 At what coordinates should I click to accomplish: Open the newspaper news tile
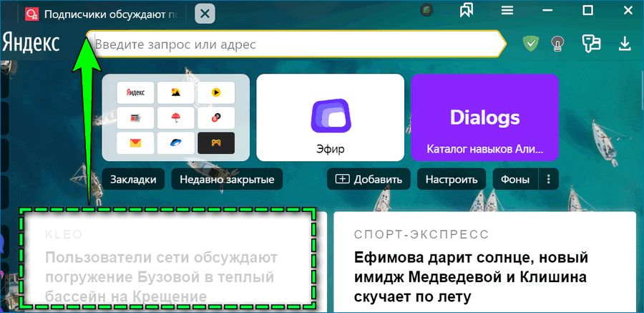coord(135,118)
